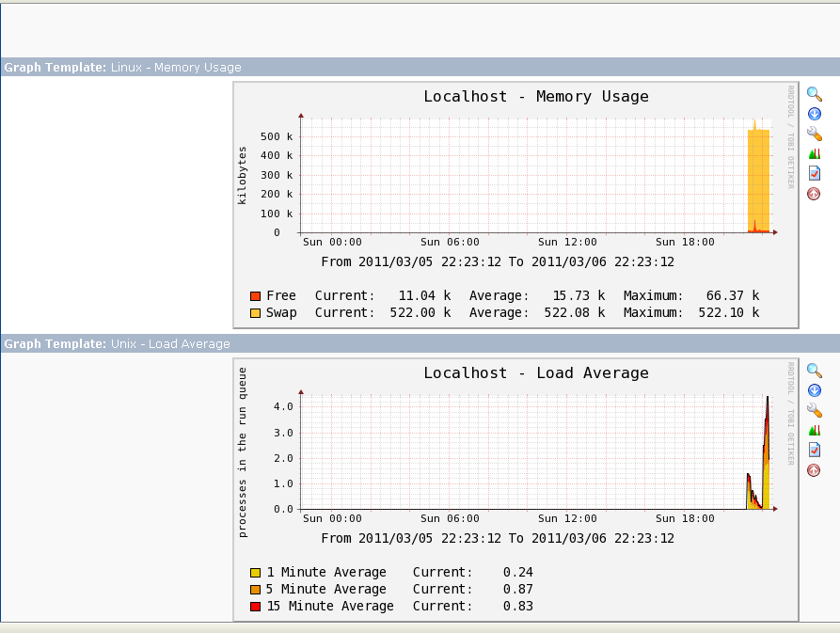Click green realtime chart icon beside Memory Usage
The height and width of the screenshot is (633, 840).
(815, 154)
